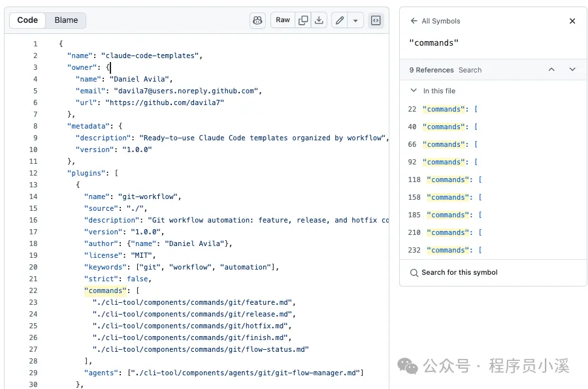Jump to next reference chevron down
This screenshot has width=588, height=389.
click(x=572, y=69)
